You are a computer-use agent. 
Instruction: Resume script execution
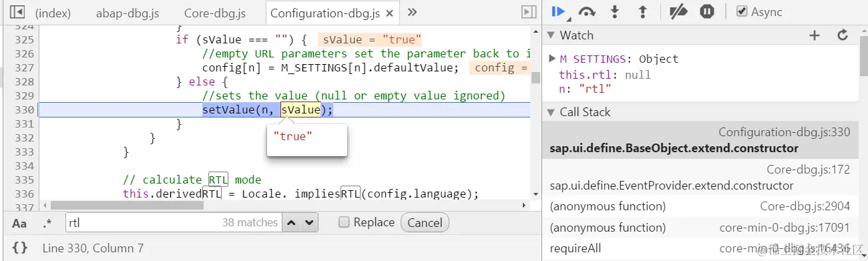click(558, 11)
